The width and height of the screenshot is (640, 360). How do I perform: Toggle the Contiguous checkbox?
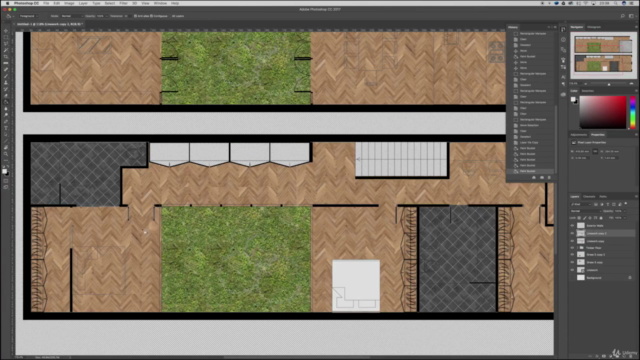point(151,16)
